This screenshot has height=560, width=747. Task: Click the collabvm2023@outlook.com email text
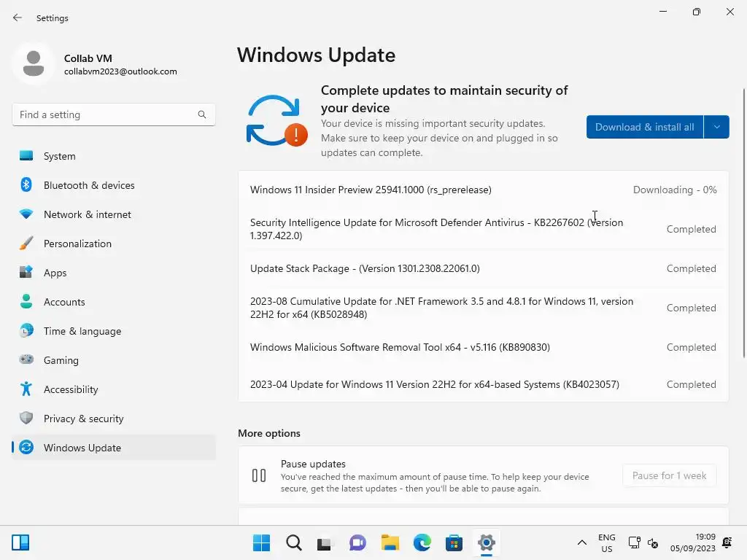(x=120, y=71)
